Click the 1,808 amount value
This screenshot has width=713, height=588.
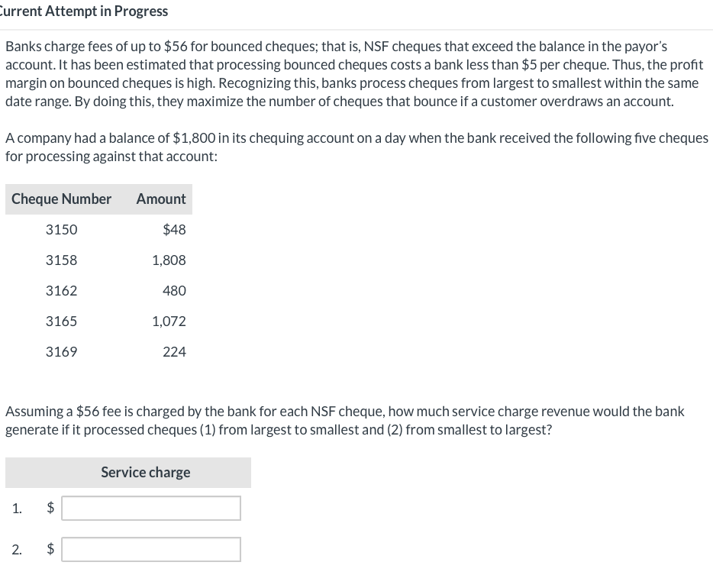[169, 260]
